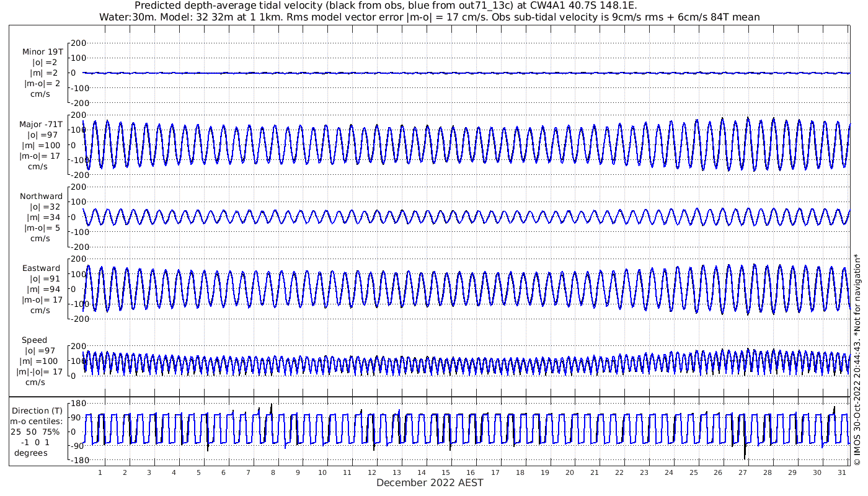Click the day "24" label on the date axis
This screenshot has height=496, width=868.
(668, 472)
